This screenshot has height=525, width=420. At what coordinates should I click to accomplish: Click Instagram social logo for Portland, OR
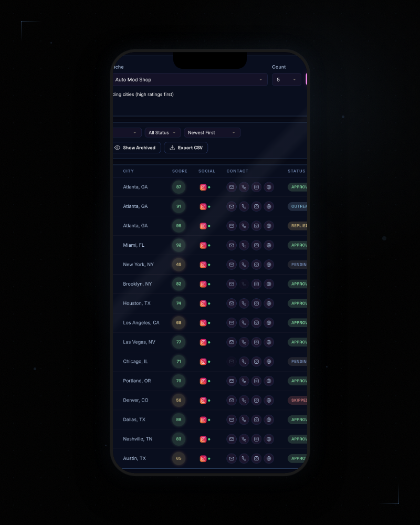click(x=203, y=381)
